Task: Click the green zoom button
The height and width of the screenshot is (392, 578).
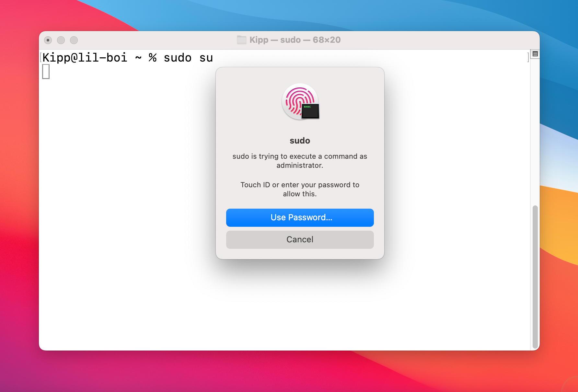Action: point(74,40)
